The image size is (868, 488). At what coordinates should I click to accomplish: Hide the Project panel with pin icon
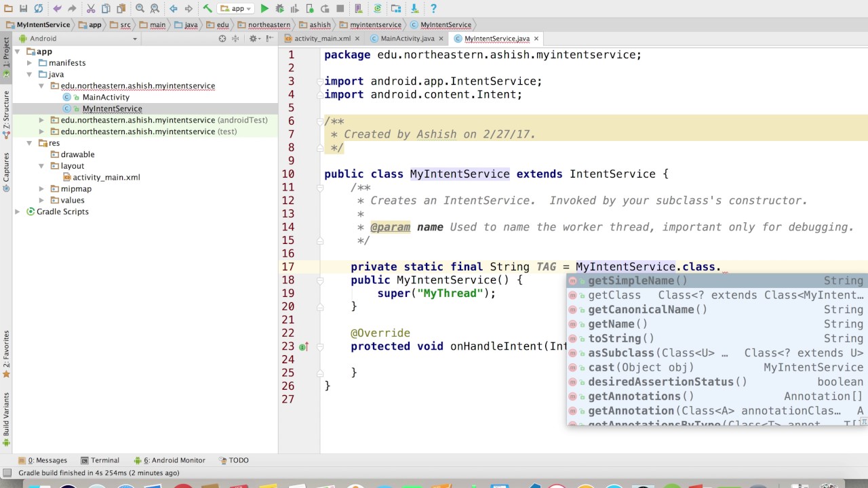pyautogui.click(x=269, y=39)
